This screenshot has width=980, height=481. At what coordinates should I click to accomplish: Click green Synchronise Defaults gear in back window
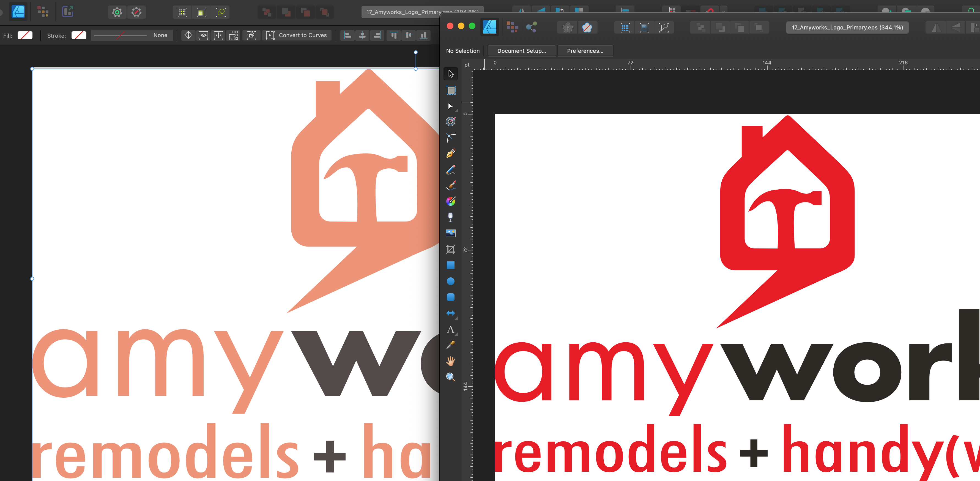[x=117, y=12]
